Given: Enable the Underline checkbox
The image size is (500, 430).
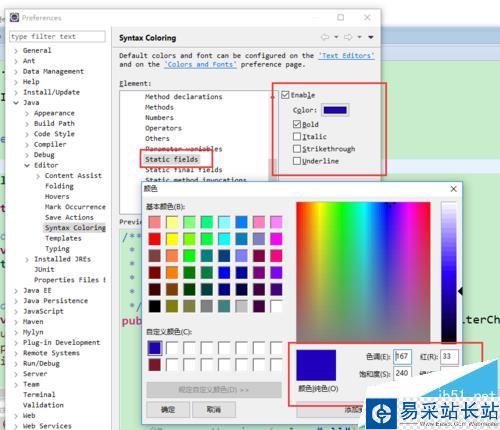Looking at the screenshot, I should tap(297, 161).
